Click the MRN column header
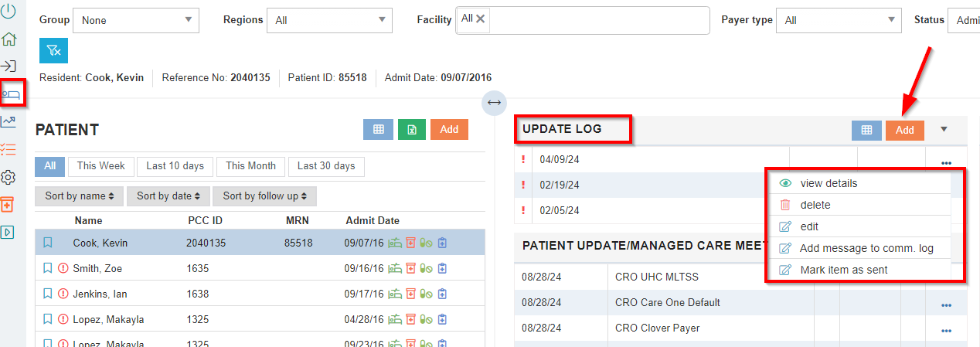The height and width of the screenshot is (347, 980). tap(298, 220)
